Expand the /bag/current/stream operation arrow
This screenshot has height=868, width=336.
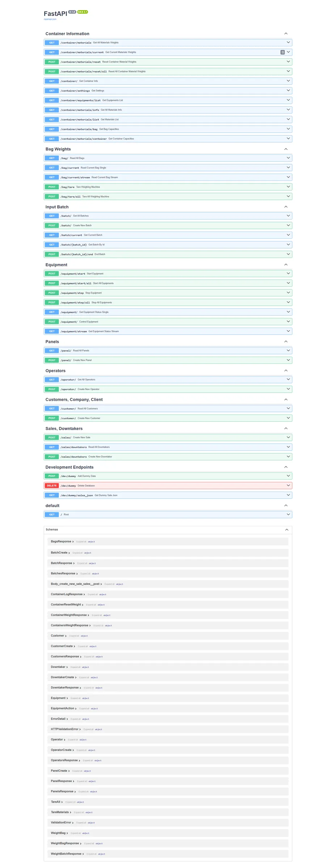pyautogui.click(x=288, y=177)
